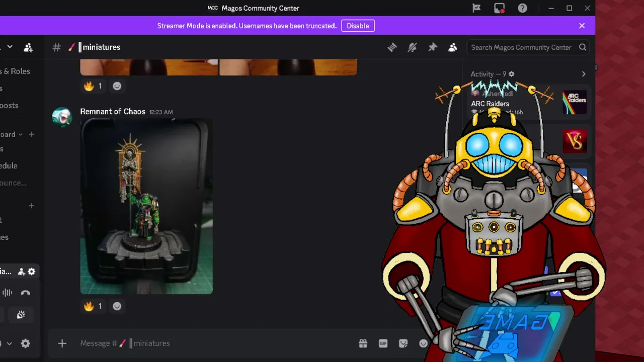
Task: Click the miniatures channel title
Action: tap(102, 47)
